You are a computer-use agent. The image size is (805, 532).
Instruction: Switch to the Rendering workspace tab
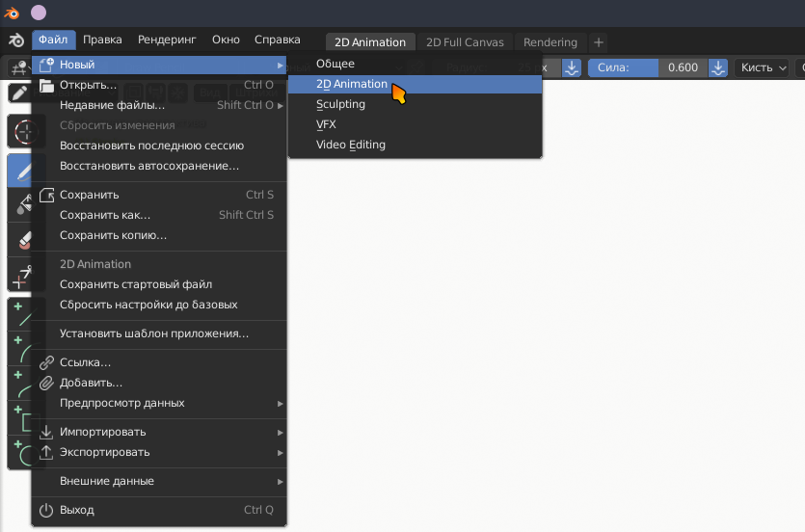coord(550,42)
